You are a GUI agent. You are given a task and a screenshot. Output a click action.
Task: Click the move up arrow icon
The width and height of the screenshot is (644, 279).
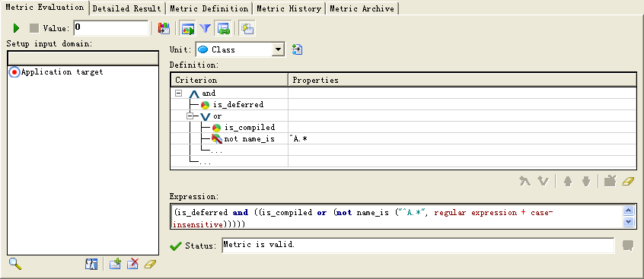(x=568, y=181)
